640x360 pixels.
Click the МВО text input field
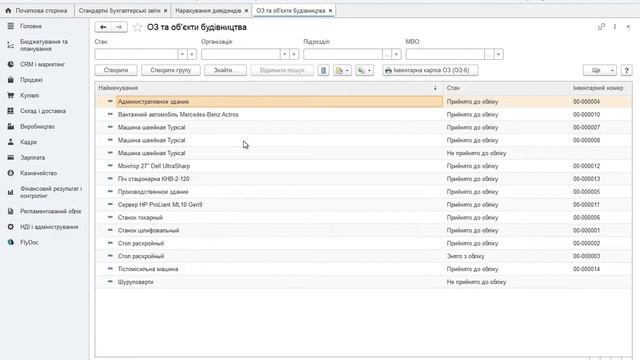445,54
